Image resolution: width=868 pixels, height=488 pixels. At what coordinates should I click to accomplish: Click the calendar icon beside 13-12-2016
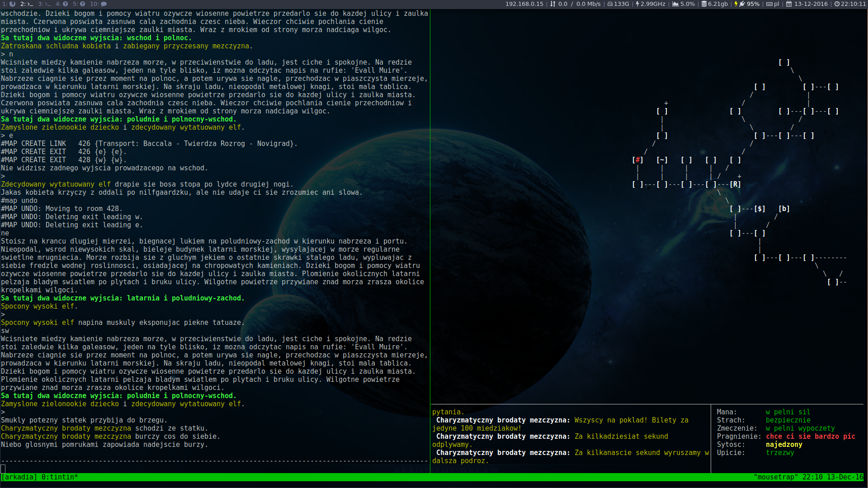click(789, 4)
